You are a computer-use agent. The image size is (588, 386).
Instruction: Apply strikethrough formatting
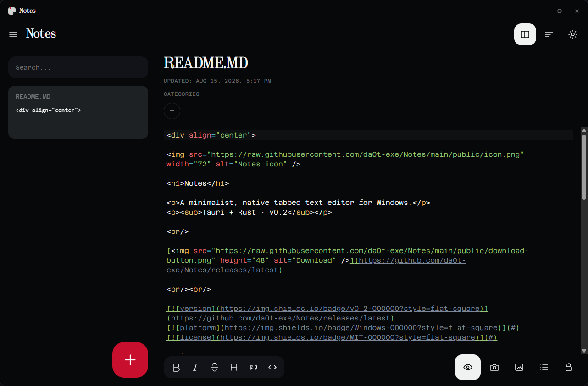(x=215, y=367)
